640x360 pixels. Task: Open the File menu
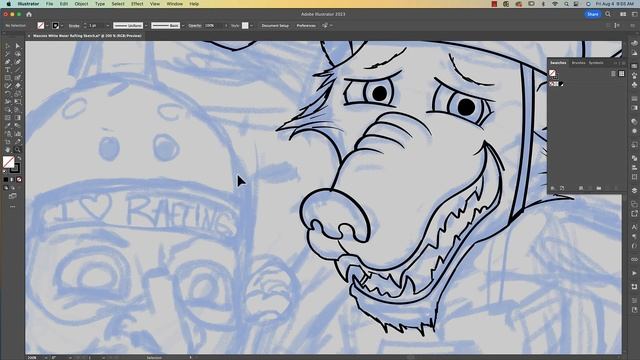(49, 4)
